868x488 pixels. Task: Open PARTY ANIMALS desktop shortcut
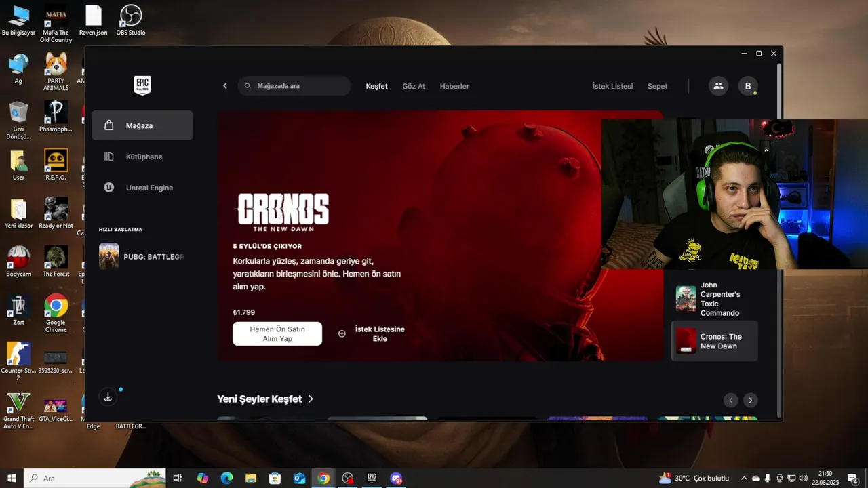(56, 72)
